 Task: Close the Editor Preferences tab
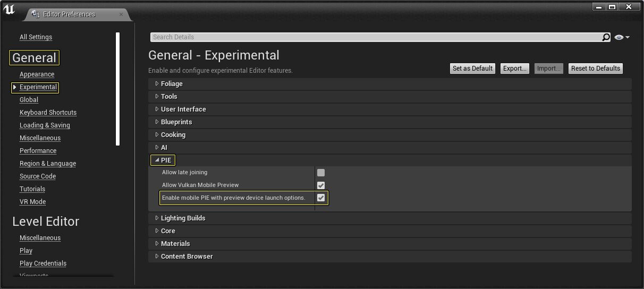click(x=121, y=14)
